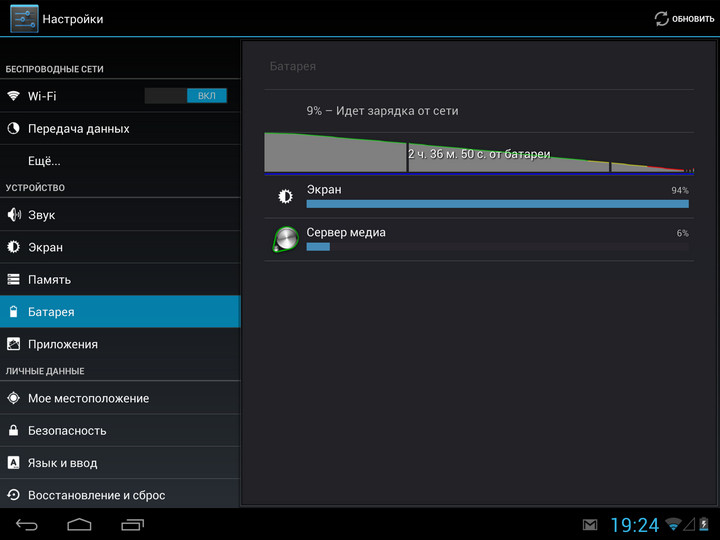Toggle the Wi-Fi switch labeled ВКЛ
Image resolution: width=720 pixels, height=540 pixels.
[186, 96]
